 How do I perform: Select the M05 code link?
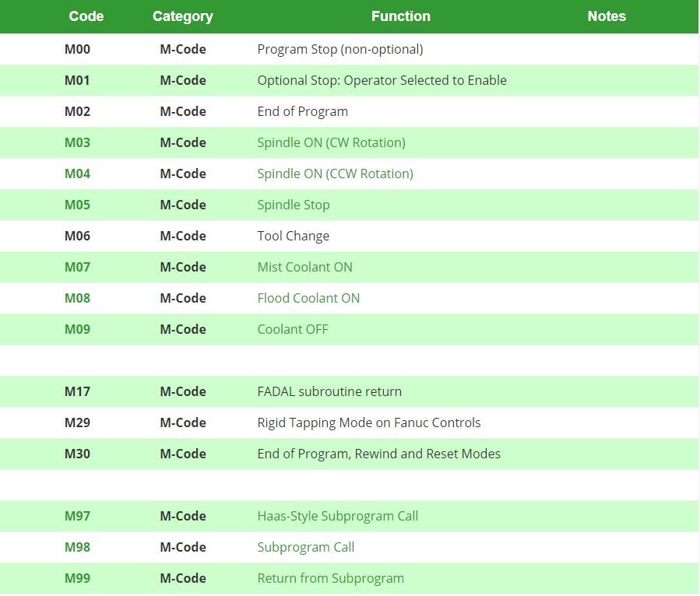tap(78, 205)
